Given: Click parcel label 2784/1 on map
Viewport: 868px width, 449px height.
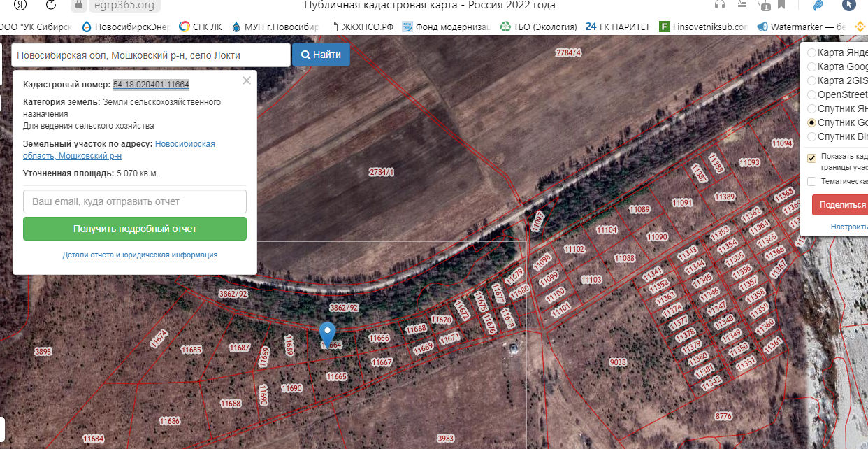Looking at the screenshot, I should click(x=382, y=172).
